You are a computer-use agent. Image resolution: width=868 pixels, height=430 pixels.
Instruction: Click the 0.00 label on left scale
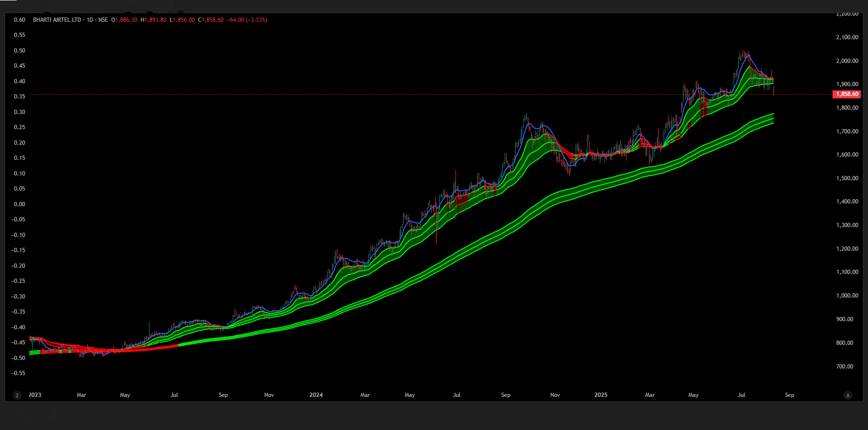tap(19, 204)
